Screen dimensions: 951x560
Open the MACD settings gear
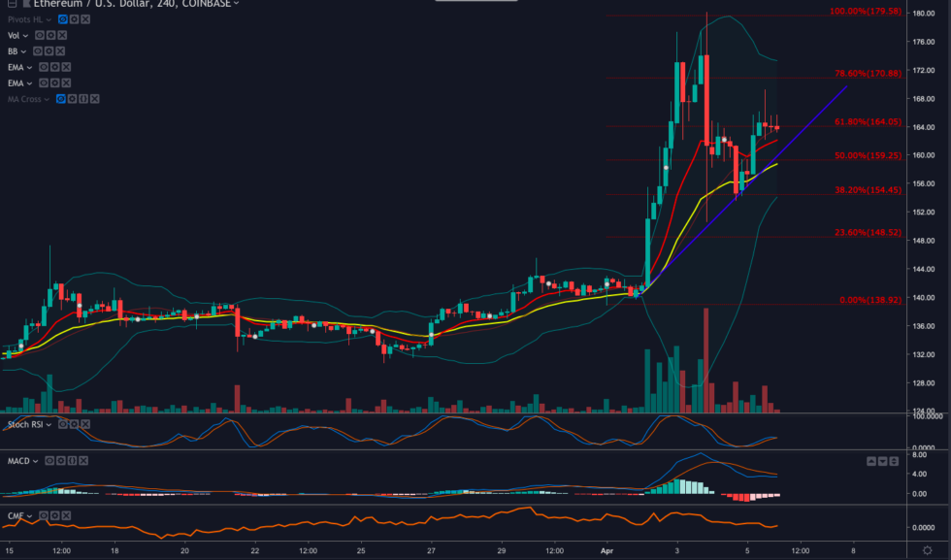pos(61,461)
